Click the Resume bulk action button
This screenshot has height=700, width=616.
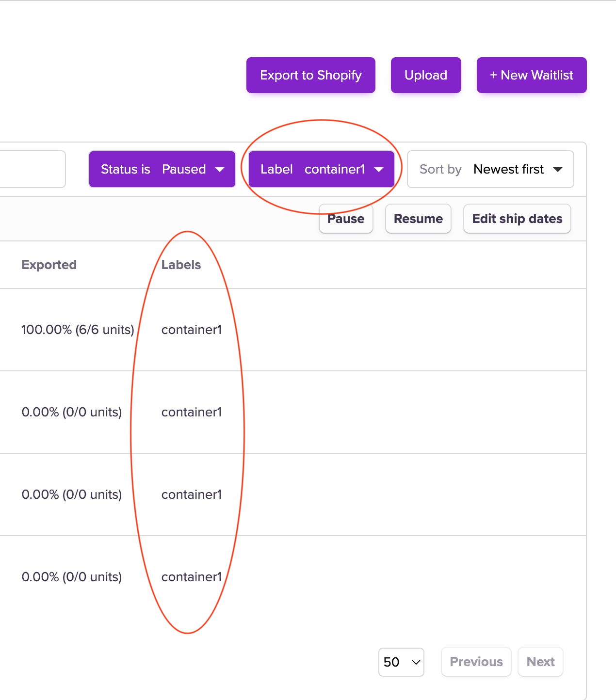point(418,219)
